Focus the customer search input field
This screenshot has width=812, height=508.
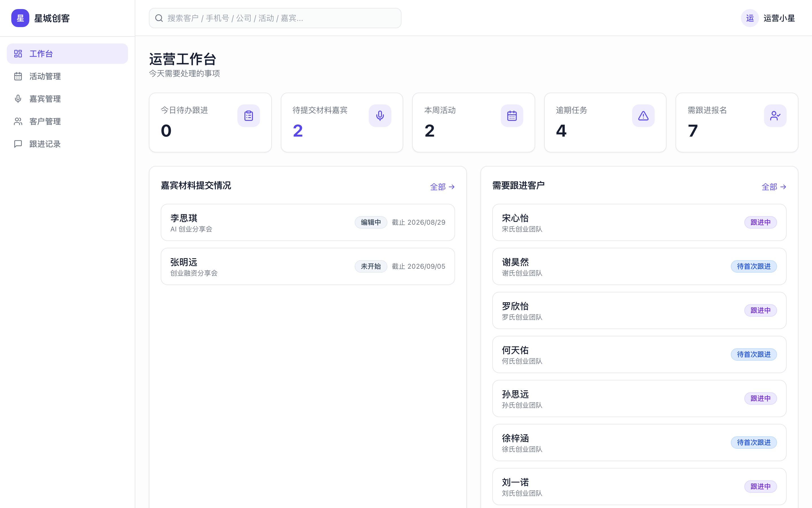tap(275, 18)
